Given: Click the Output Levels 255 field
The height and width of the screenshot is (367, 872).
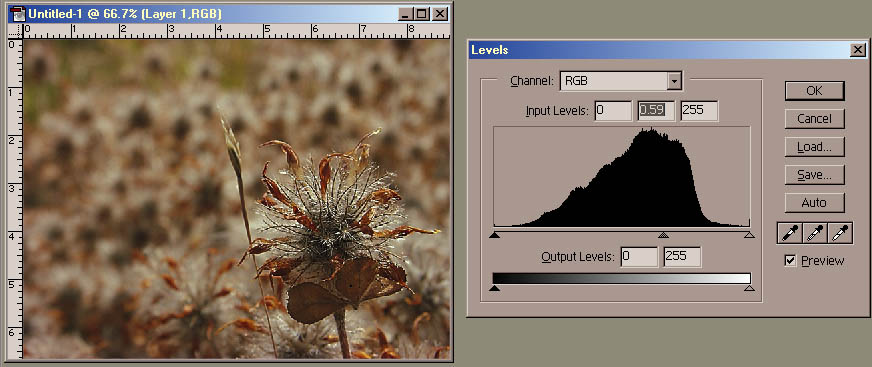Looking at the screenshot, I should (x=682, y=256).
